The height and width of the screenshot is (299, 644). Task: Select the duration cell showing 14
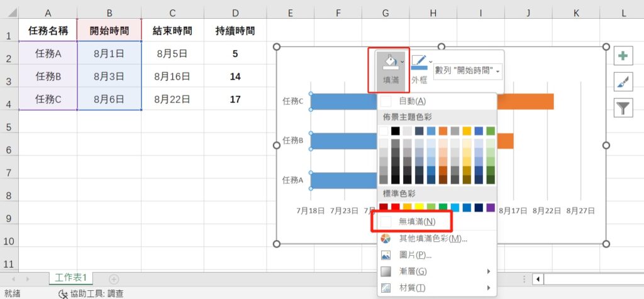(x=235, y=76)
